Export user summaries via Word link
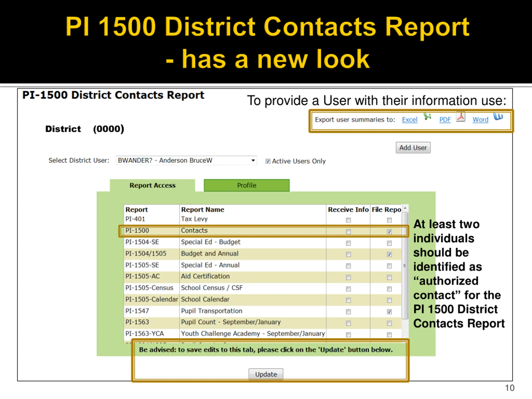This screenshot has width=532, height=399. point(480,120)
